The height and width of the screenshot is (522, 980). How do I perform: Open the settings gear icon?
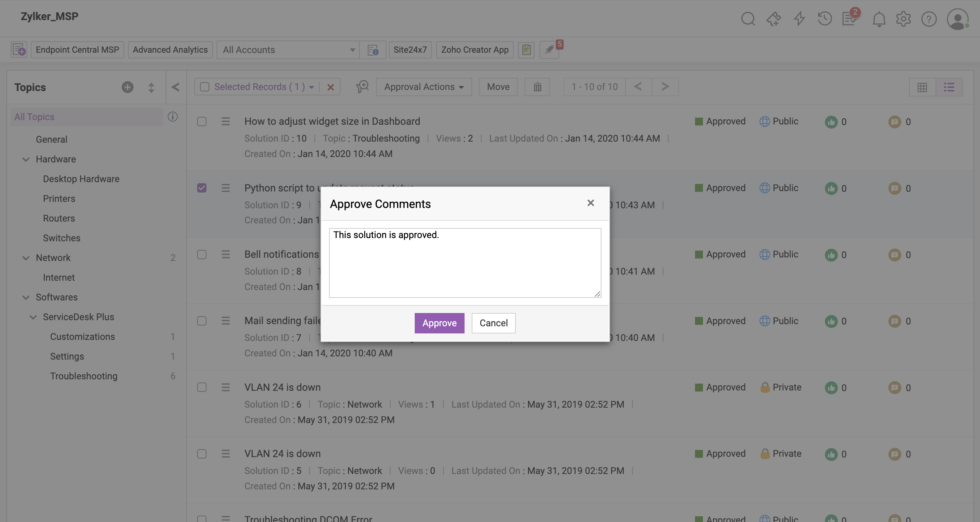[x=903, y=19]
